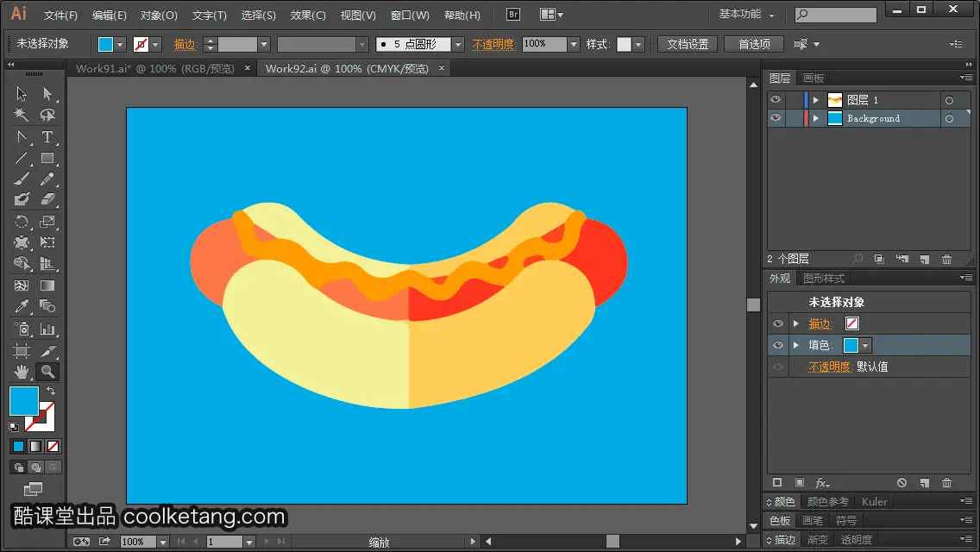The height and width of the screenshot is (552, 980).
Task: Select the Line Segment tool
Action: [22, 158]
